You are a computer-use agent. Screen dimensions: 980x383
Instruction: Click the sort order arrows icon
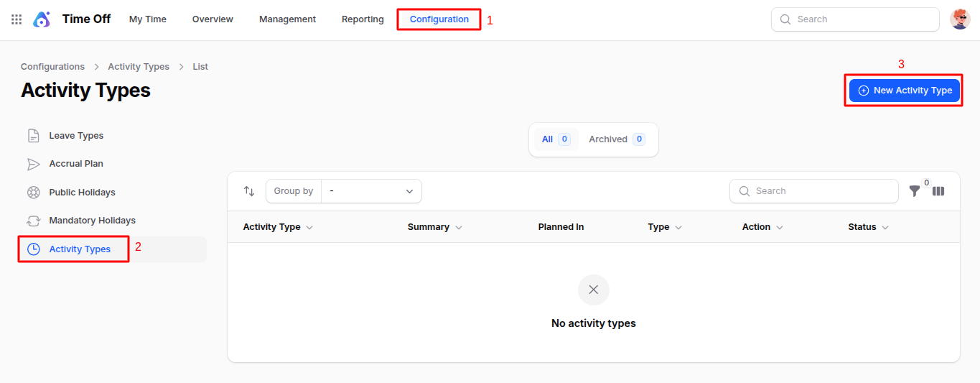pyautogui.click(x=249, y=191)
